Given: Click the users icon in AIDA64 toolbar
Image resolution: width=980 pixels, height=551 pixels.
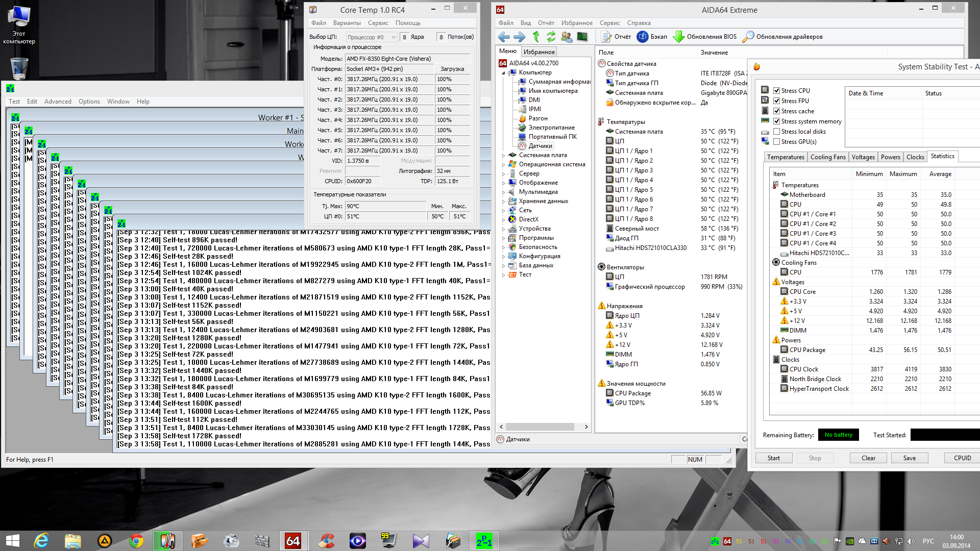Looking at the screenshot, I should tap(567, 37).
